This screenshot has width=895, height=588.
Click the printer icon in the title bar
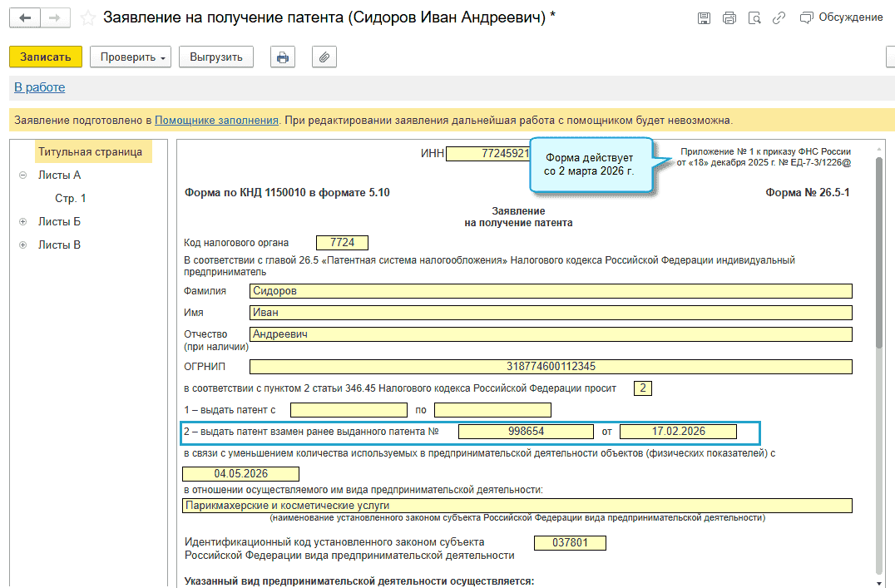tap(729, 17)
